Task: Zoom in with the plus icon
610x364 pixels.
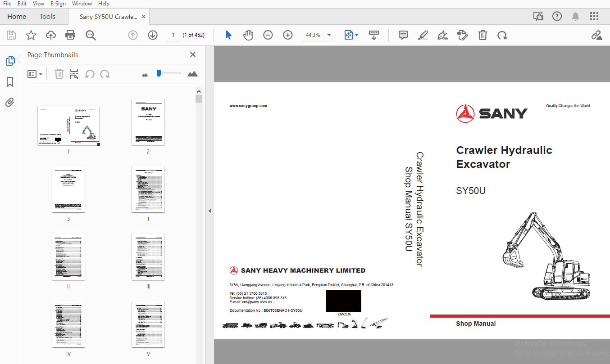Action: 288,35
